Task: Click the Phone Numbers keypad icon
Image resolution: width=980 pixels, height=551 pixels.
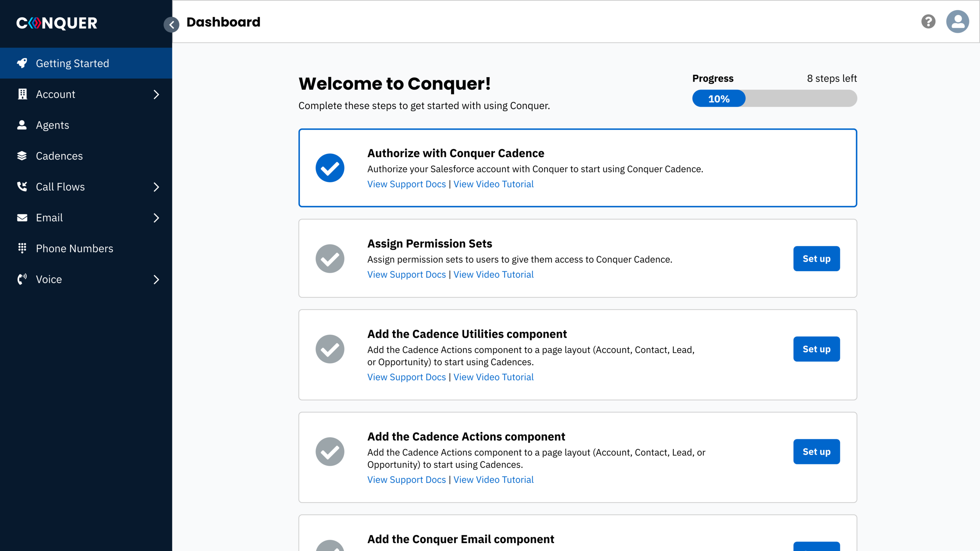Action: [x=22, y=248]
